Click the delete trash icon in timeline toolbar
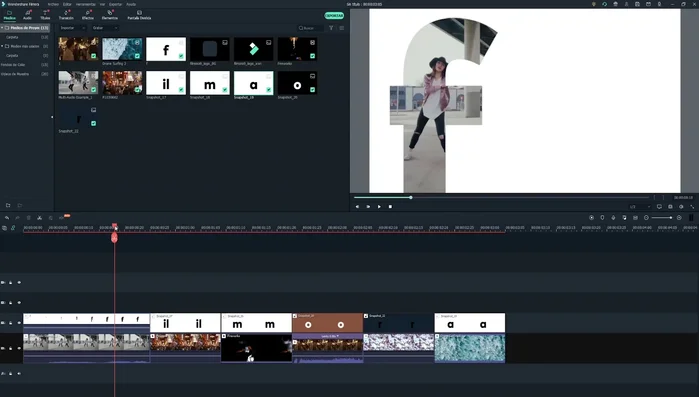 [x=29, y=217]
